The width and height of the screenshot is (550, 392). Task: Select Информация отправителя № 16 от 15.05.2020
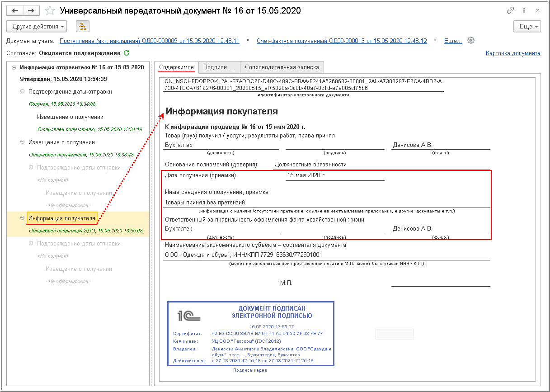coord(82,67)
